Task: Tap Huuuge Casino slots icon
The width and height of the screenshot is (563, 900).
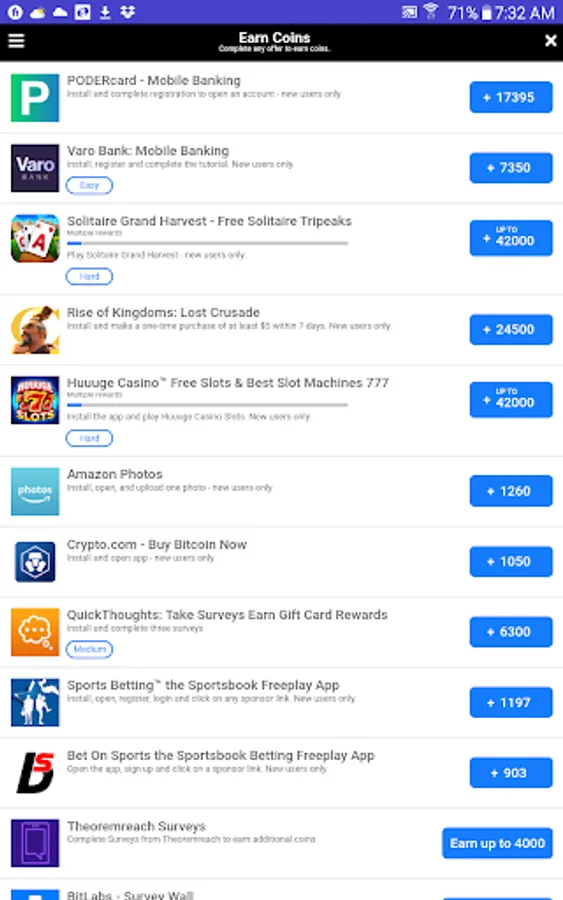Action: (35, 400)
